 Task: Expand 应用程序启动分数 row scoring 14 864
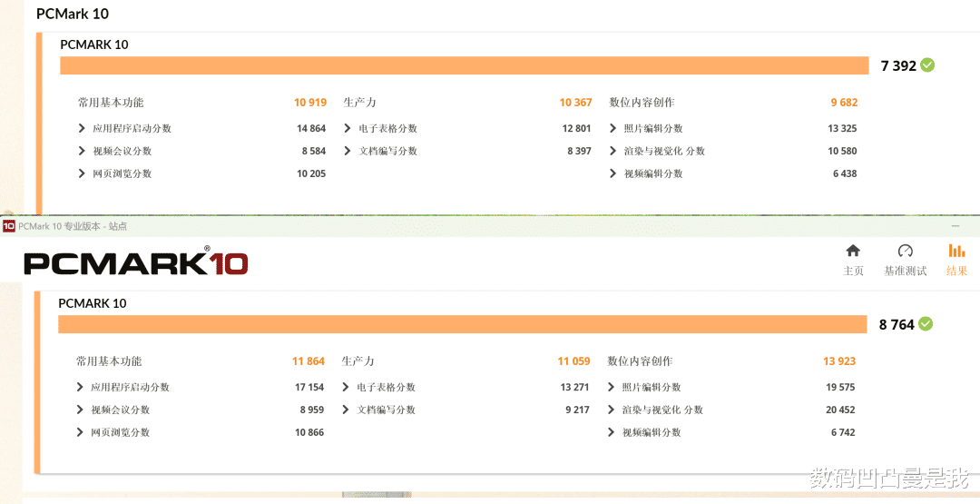[x=82, y=128]
